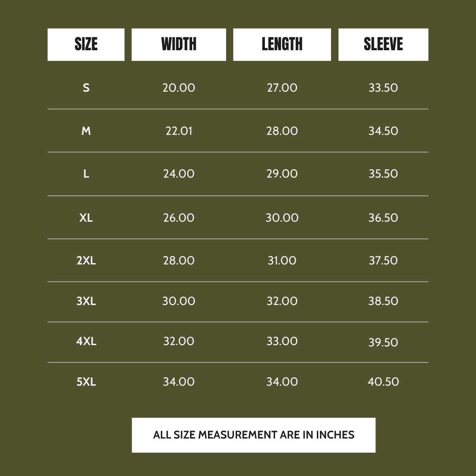Click the M size row label
Viewport: 476px width, 476px height.
pos(86,131)
